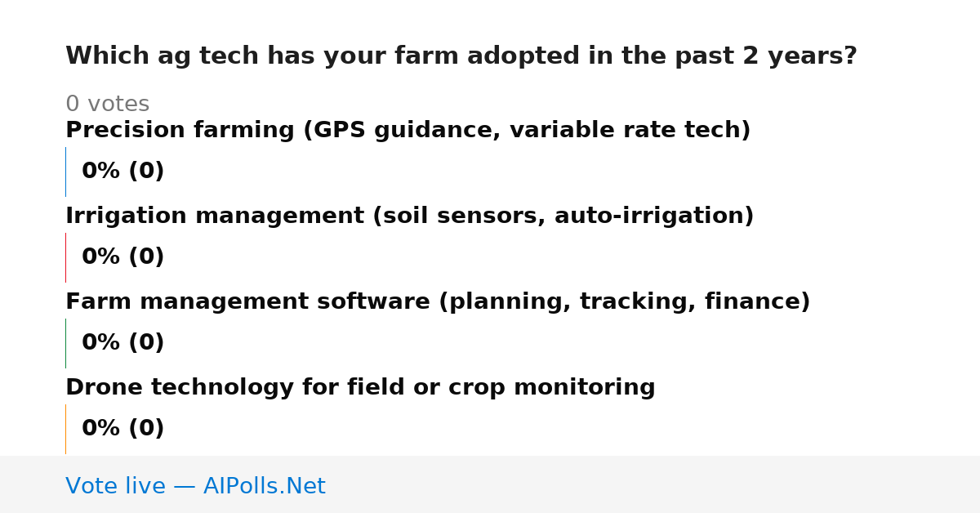Click the 0% (0) result under Precision farming
980x513 pixels.
coord(122,172)
